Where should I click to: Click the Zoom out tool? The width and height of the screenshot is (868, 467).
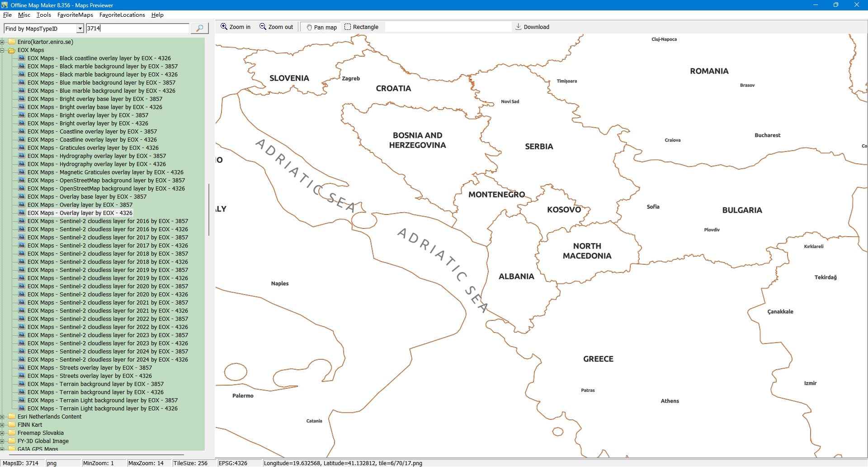276,27
